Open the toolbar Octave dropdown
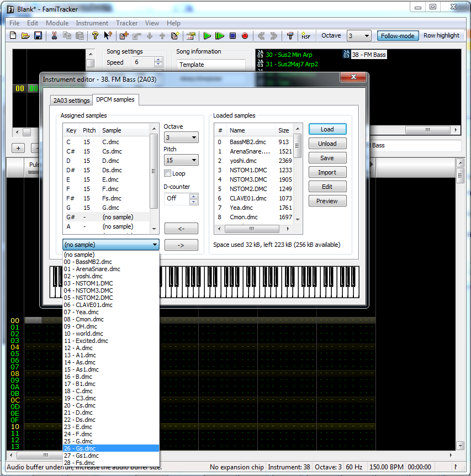The width and height of the screenshot is (471, 476). [359, 36]
